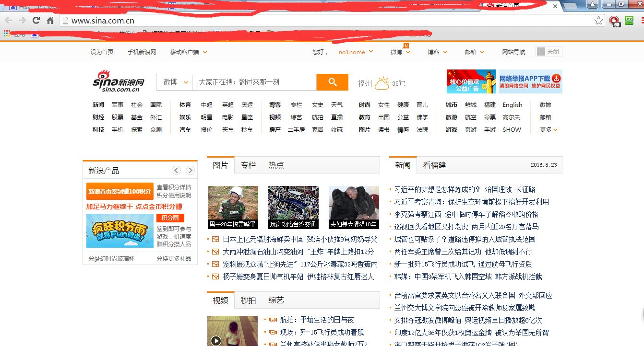Click 新浪首页签到赚100积分 banner button
The width and height of the screenshot is (644, 346).
pos(120,191)
